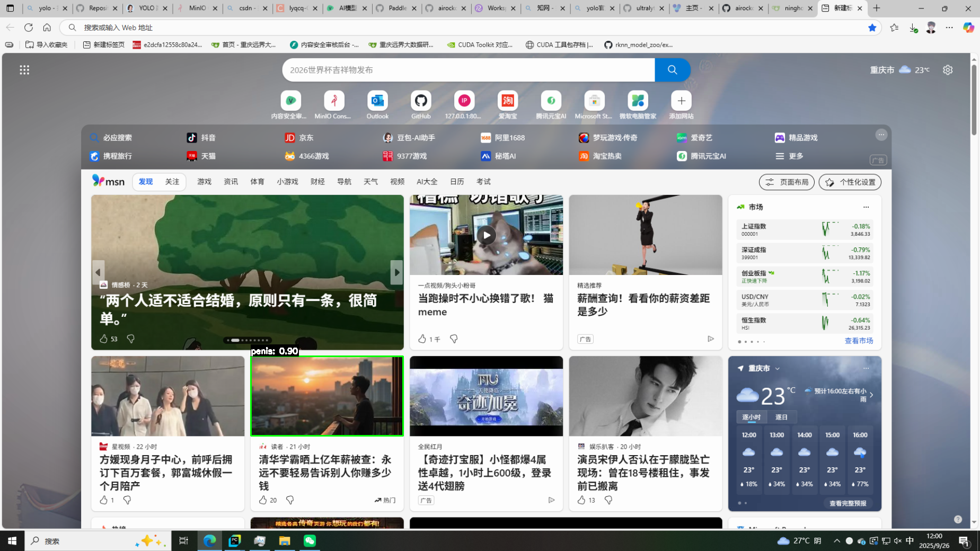
Task: Dislike the cat meme video article
Action: tap(454, 339)
